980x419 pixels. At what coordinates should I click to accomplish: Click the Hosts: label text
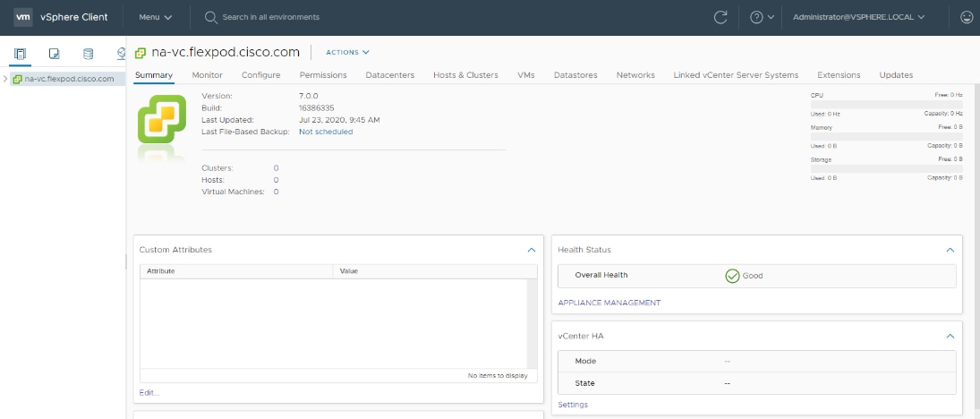[212, 180]
